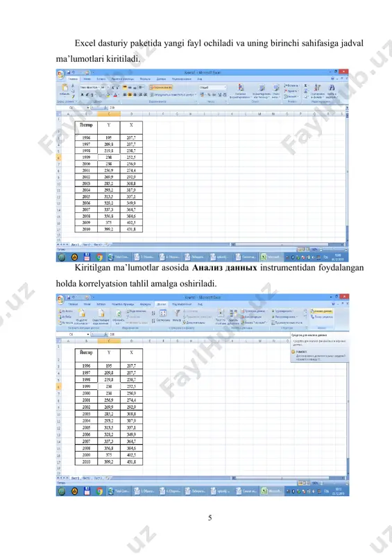
Task: Click the Paste (Вставить) clipboard icon
Action: 64,87
